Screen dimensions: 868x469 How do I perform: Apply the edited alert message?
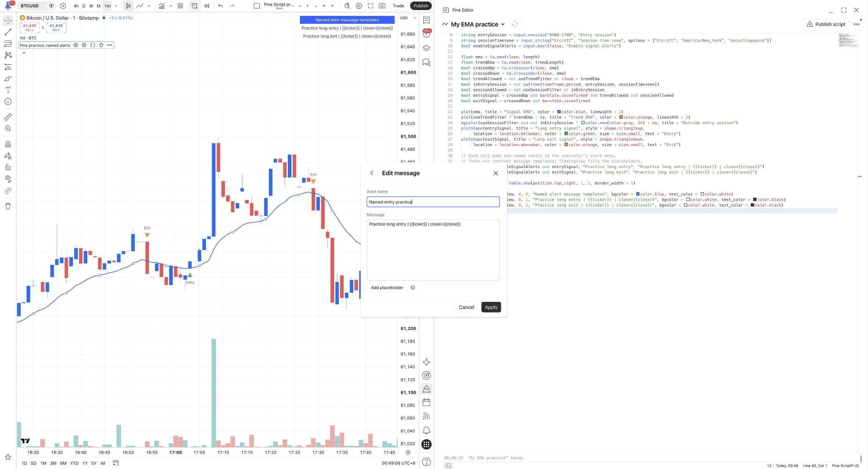point(491,307)
